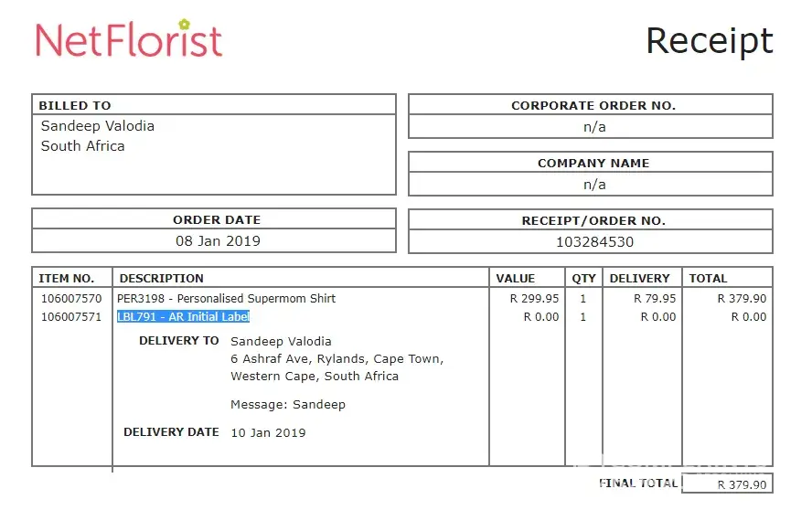Click the final total R 379.90 box
Viewport: 812px width, 510px height.
pos(742,485)
